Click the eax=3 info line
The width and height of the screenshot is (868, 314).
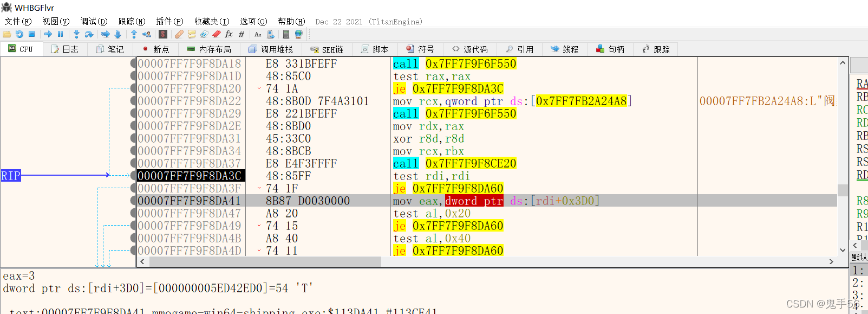pyautogui.click(x=19, y=276)
